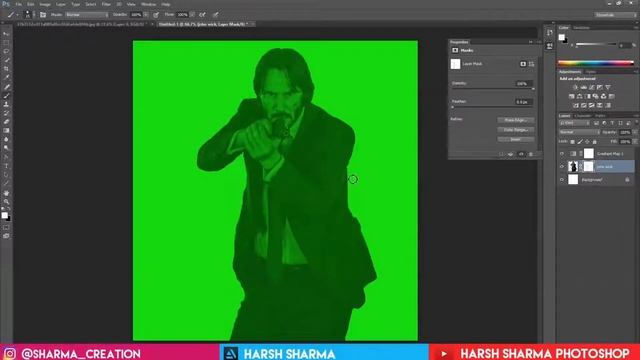The width and height of the screenshot is (640, 360).
Task: Select the Eyedropper tool
Action: click(6, 78)
